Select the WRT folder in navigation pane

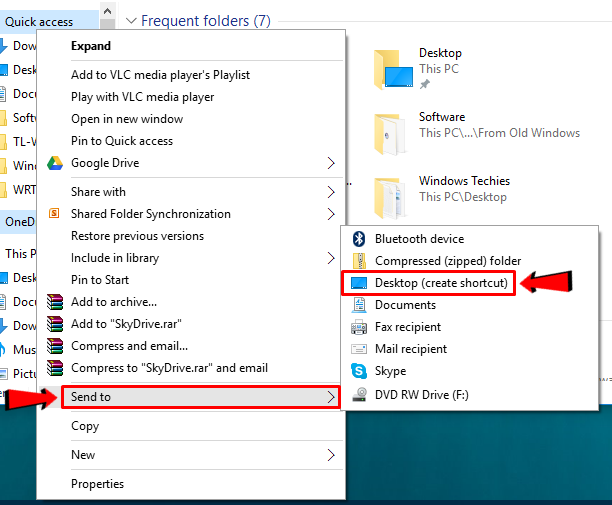click(18, 190)
